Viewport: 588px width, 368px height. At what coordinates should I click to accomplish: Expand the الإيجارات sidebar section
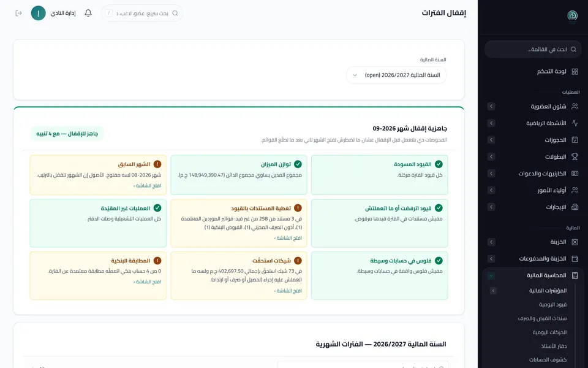[491, 207]
